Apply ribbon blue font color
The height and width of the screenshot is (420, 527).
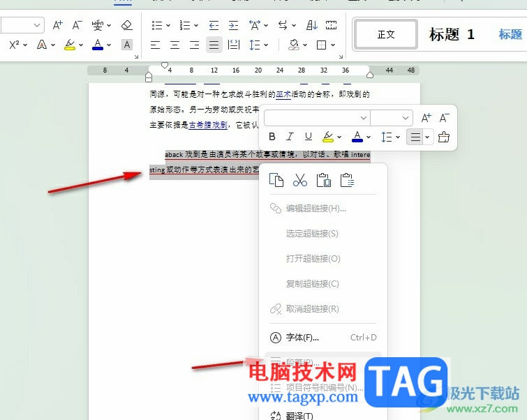[x=98, y=45]
